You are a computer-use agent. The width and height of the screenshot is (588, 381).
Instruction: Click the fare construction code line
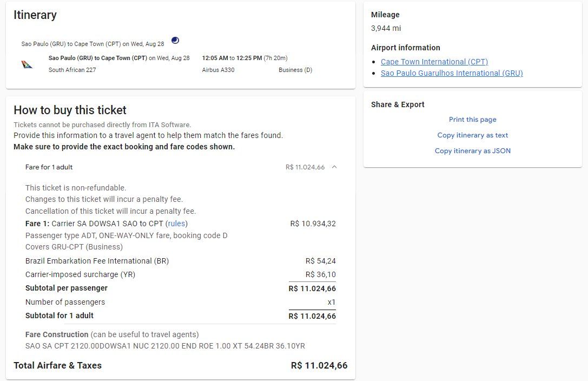(x=165, y=346)
